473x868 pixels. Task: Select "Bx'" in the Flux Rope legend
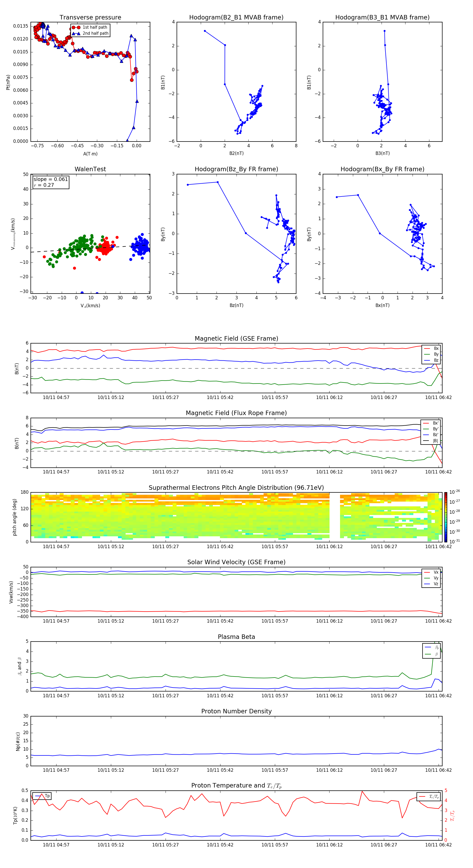point(431,423)
